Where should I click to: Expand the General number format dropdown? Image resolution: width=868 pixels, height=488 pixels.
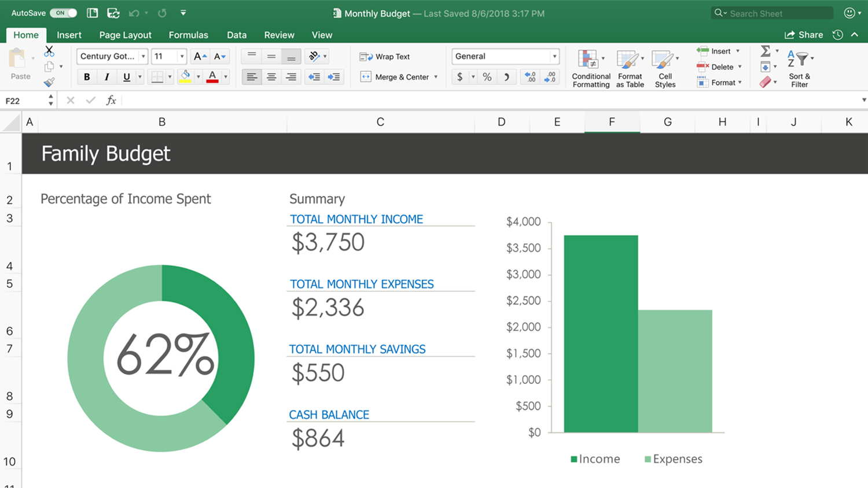pos(554,56)
